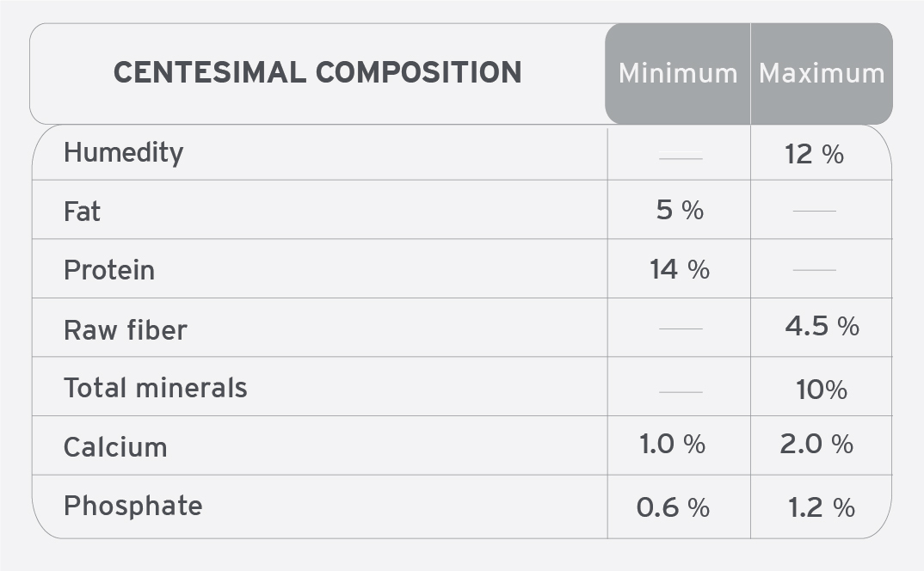Click the Centesimal Composition table title

[317, 72]
